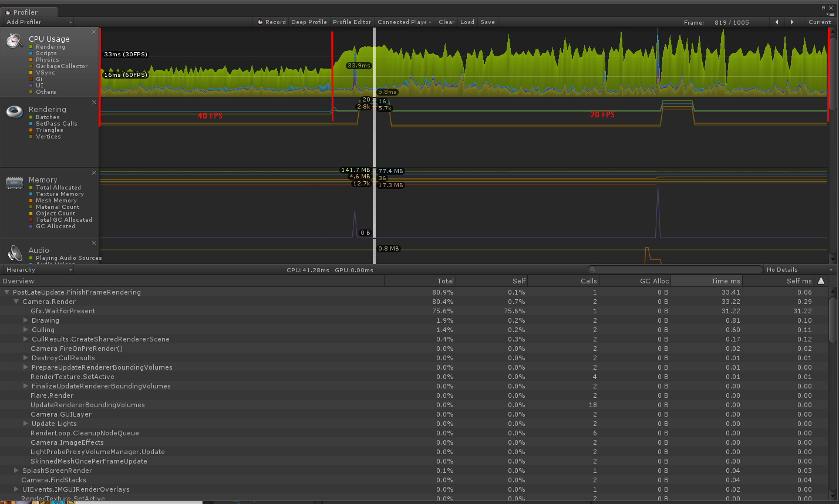Click the Memory profiler chip icon

click(15, 182)
